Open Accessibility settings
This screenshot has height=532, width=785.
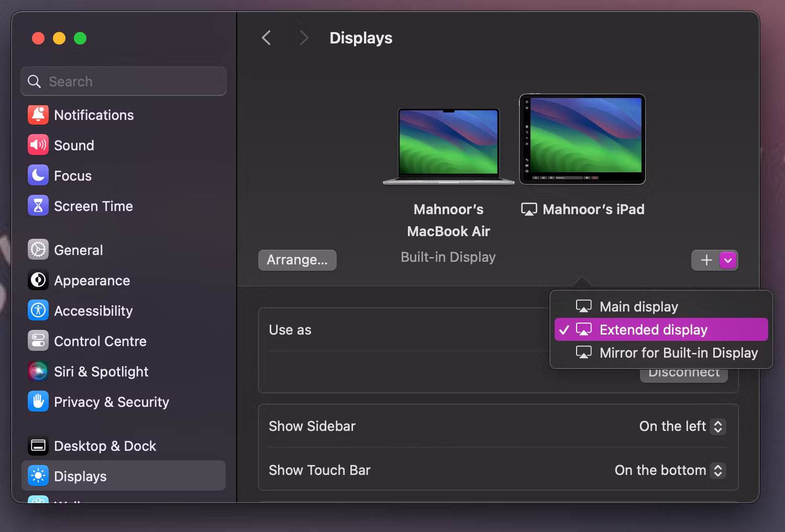click(x=93, y=311)
